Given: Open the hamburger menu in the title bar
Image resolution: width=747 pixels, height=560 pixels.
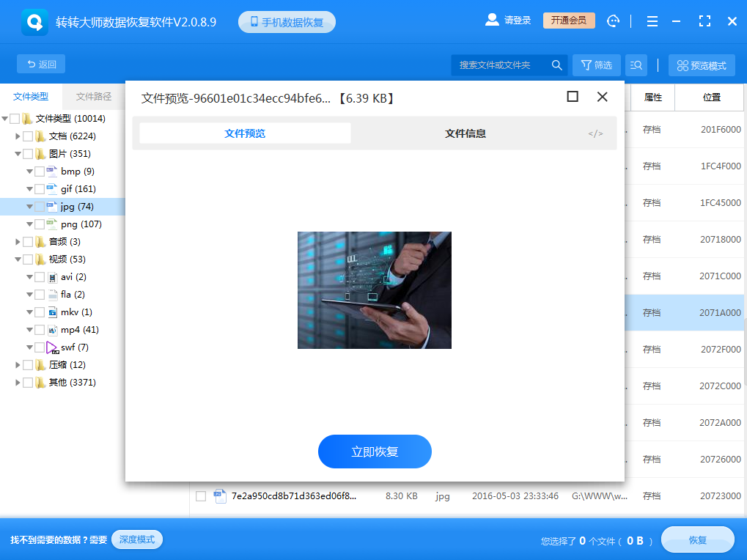Looking at the screenshot, I should point(651,21).
